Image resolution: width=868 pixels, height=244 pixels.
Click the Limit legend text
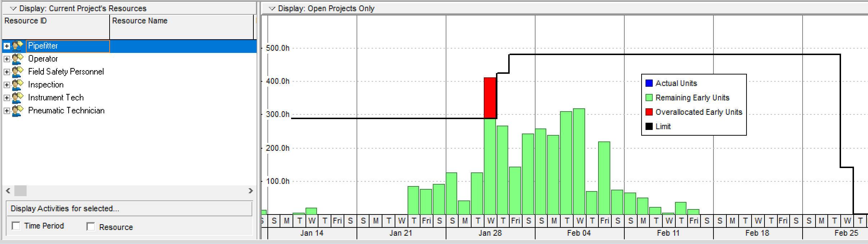663,126
